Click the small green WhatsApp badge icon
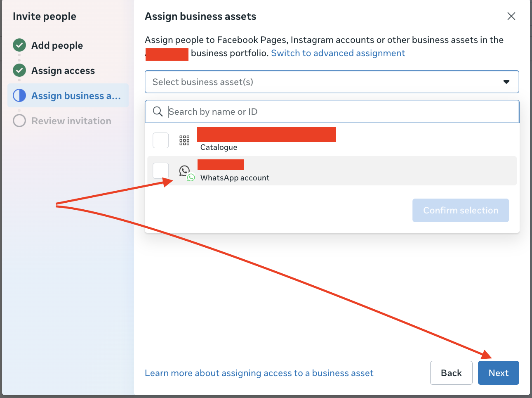Viewport: 532px width, 398px height. (x=191, y=178)
